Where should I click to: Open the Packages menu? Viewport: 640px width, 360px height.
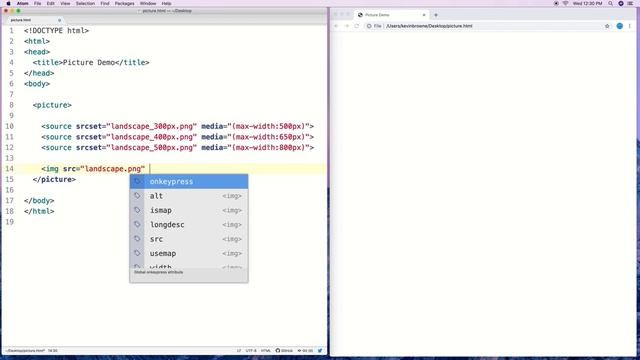[x=124, y=3]
